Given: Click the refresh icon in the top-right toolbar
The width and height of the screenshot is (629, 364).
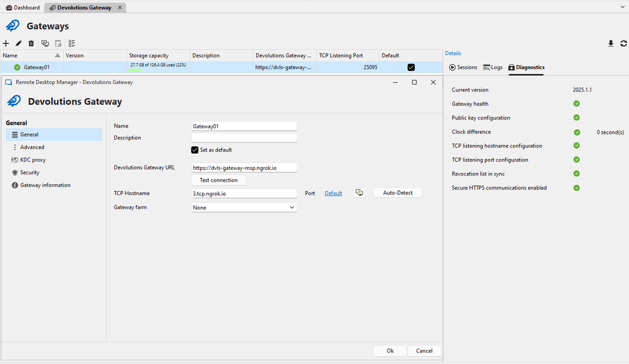Looking at the screenshot, I should tap(623, 44).
